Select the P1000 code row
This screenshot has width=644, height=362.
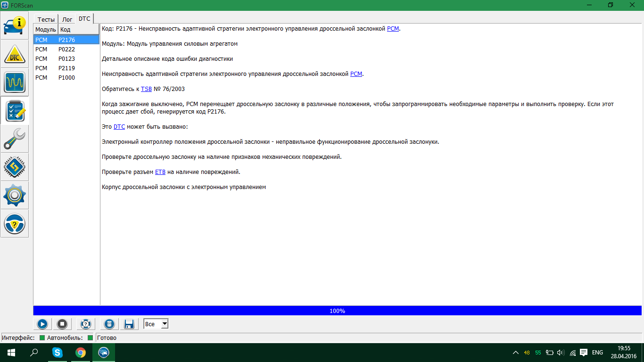click(x=66, y=77)
